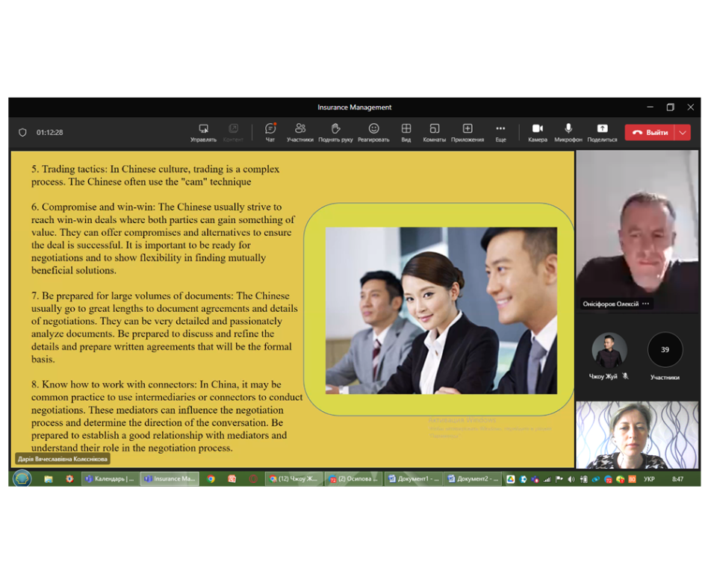Click muted microphone icon beside Чжоу Жуй
This screenshot has height=588, width=702.
(625, 376)
